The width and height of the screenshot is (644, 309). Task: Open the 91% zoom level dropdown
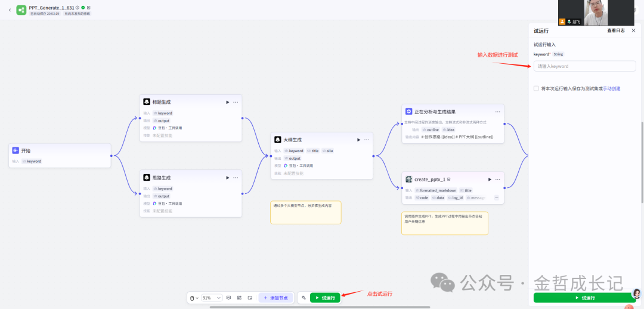[x=212, y=298]
